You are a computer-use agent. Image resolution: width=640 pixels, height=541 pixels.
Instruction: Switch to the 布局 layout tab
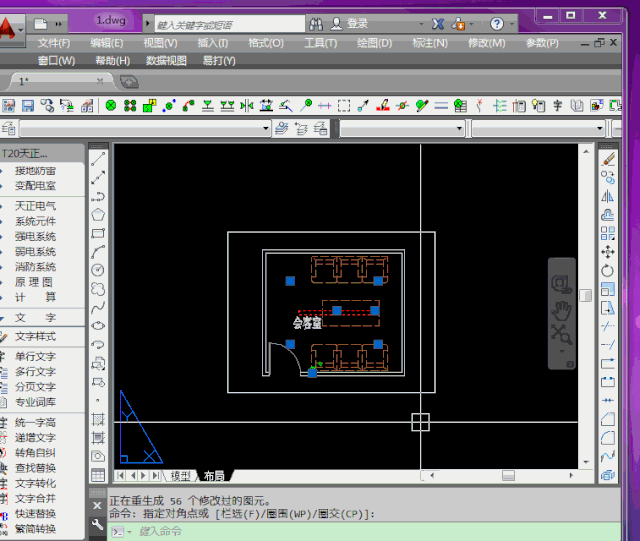click(x=213, y=476)
